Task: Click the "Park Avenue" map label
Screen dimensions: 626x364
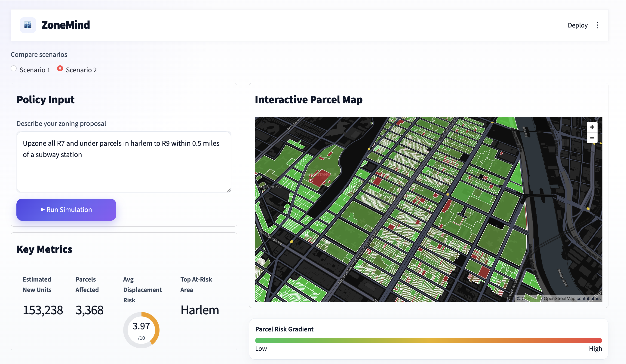Action: (512, 289)
